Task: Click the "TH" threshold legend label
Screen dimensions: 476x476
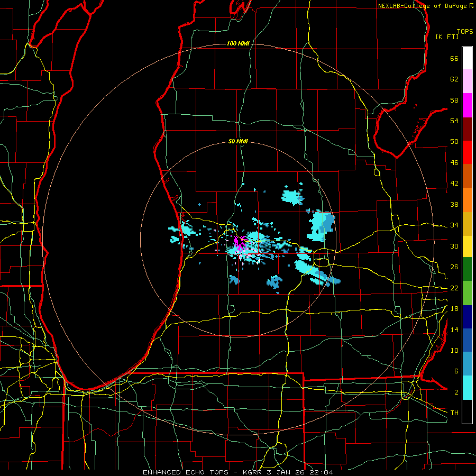Action: point(454,413)
